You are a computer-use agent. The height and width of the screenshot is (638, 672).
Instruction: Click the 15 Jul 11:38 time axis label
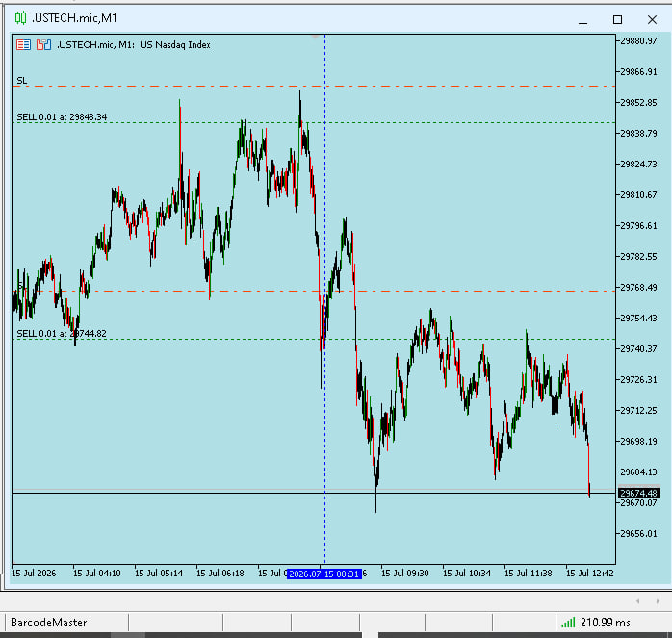pos(528,574)
